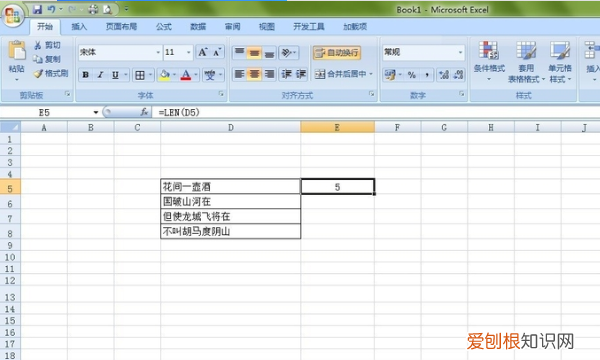The height and width of the screenshot is (360, 600).
Task: Open fill color dropdown arrow
Action: pos(174,75)
